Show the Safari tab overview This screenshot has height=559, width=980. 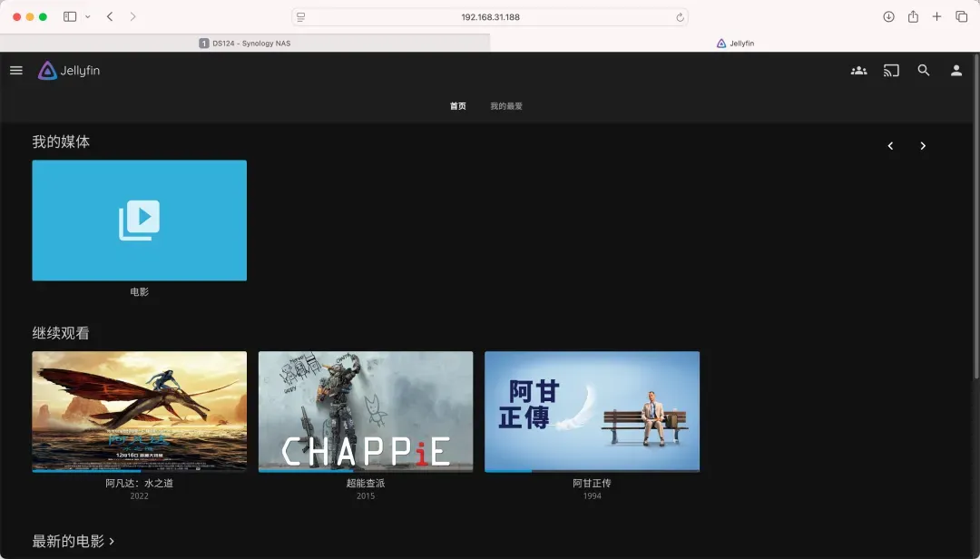(961, 17)
